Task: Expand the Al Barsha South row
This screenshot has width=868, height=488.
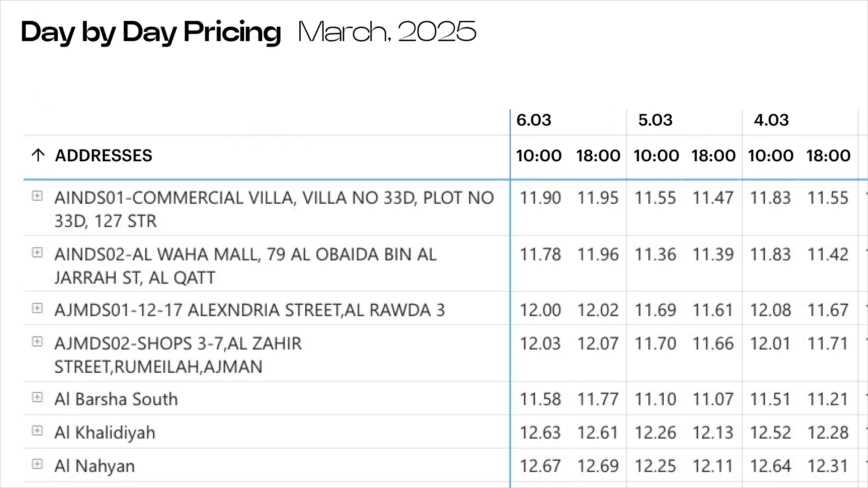Action: click(37, 397)
